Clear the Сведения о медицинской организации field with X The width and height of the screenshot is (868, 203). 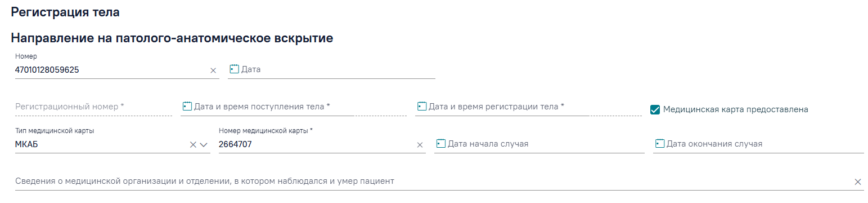pos(858,182)
